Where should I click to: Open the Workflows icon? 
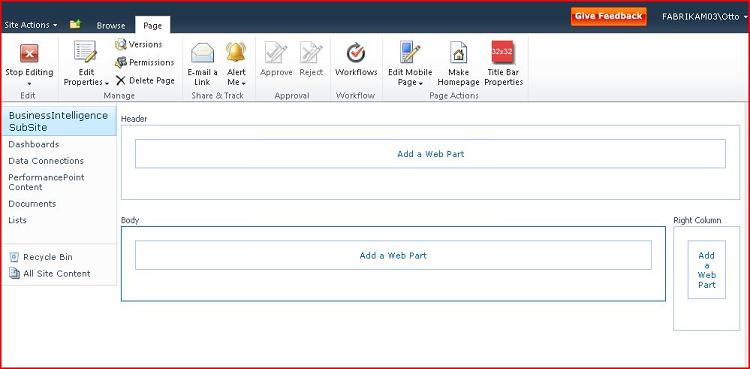356,53
